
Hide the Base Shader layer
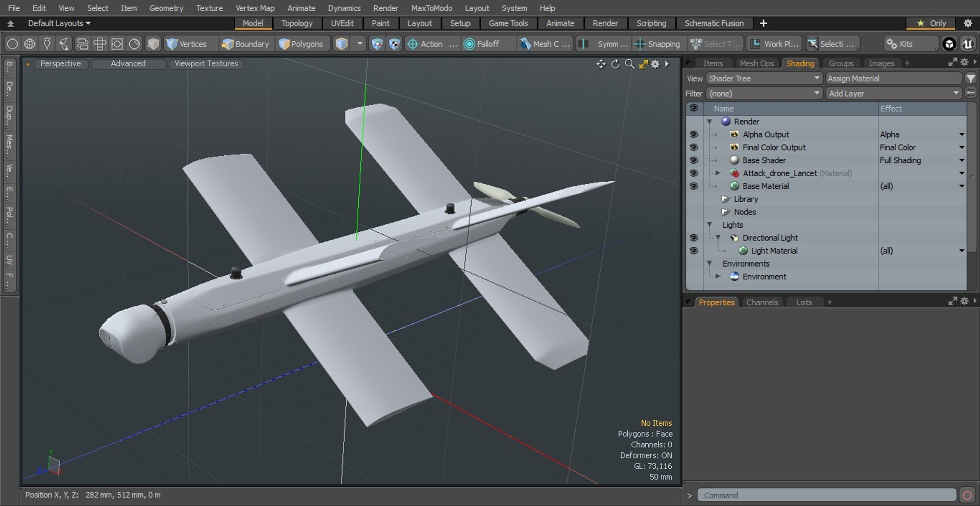(694, 160)
